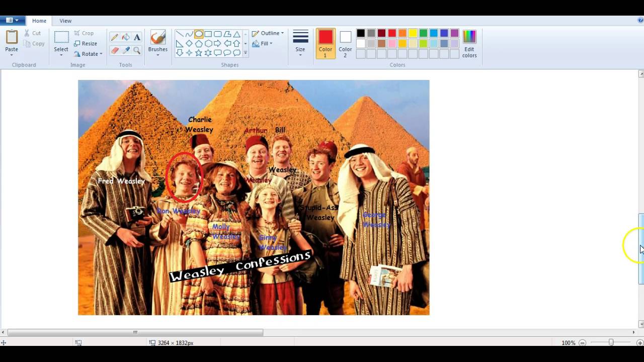
Task: Pick the brown color swatch
Action: click(381, 44)
